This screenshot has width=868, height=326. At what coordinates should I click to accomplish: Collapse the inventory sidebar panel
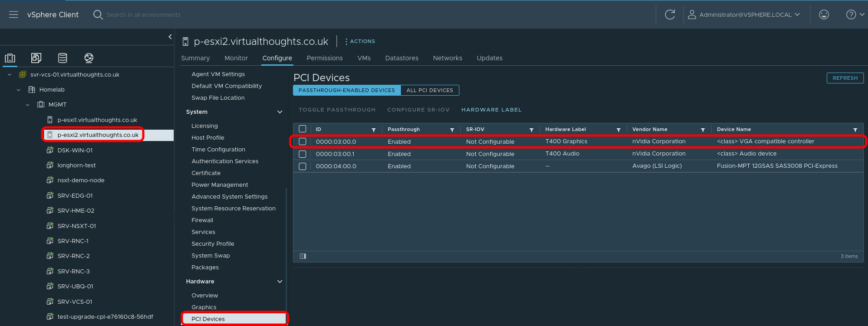[x=170, y=37]
